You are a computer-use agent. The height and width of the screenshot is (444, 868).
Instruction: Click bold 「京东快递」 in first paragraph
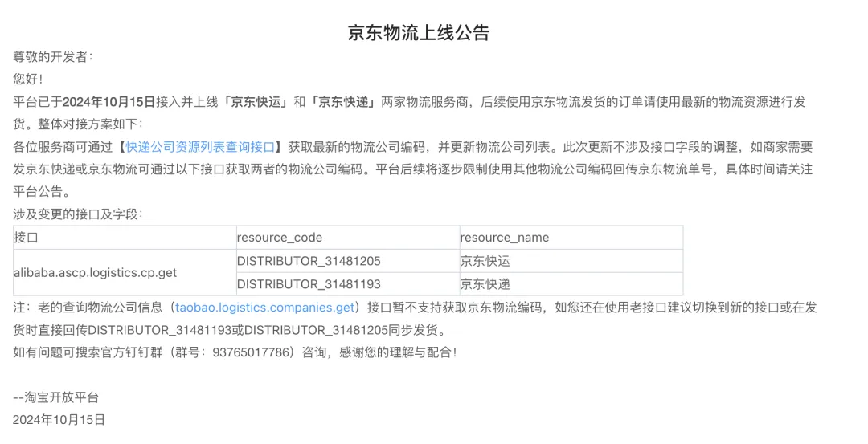pyautogui.click(x=342, y=102)
